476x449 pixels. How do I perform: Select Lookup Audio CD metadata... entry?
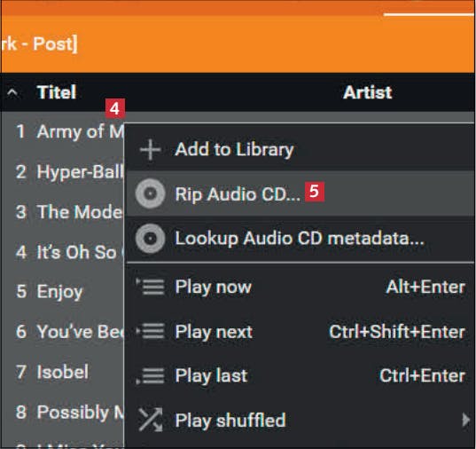(x=300, y=239)
